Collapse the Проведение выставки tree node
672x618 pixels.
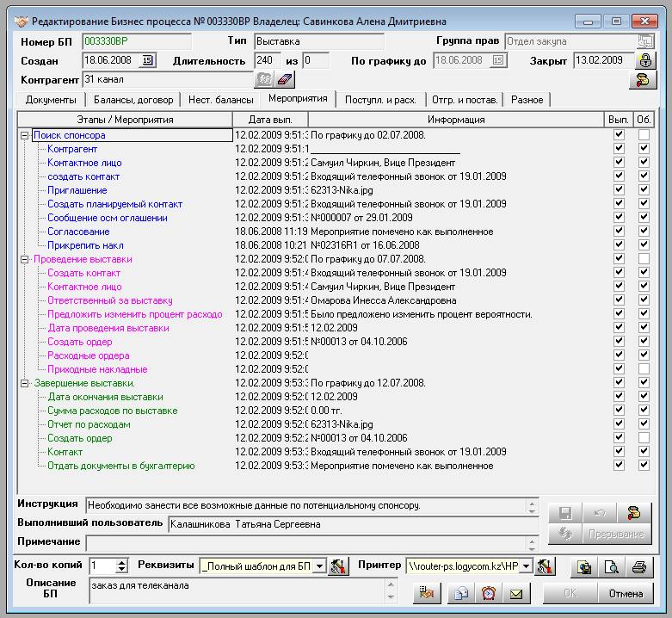coord(25,259)
